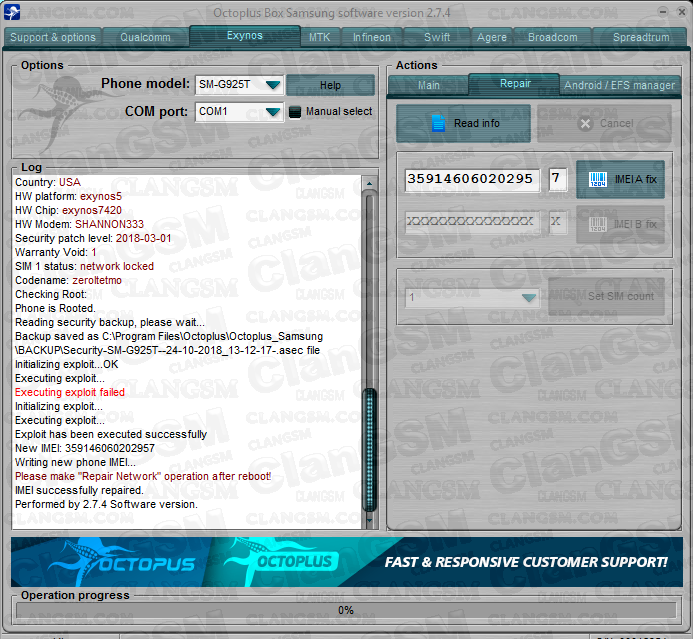Image resolution: width=693 pixels, height=639 pixels.
Task: Click the IMEI A number input field
Action: coord(472,179)
